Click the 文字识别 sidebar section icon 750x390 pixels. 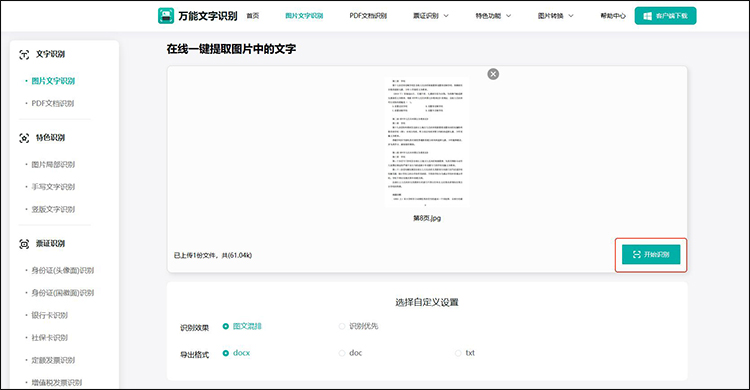24,55
